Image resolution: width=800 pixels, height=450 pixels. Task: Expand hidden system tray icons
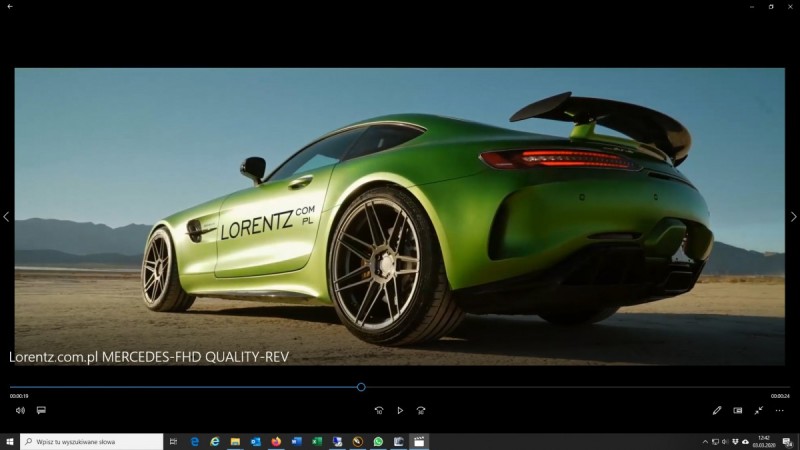click(704, 441)
